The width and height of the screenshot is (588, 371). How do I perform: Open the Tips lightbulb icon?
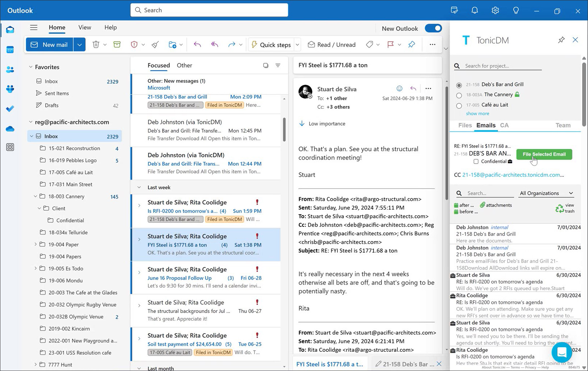pos(516,10)
